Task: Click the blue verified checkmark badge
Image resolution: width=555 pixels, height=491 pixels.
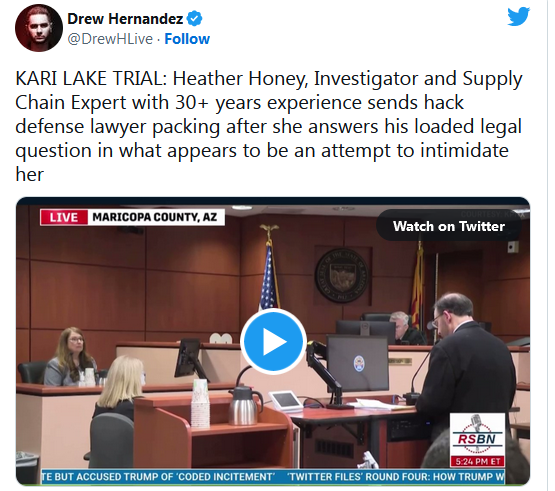Action: [x=194, y=18]
